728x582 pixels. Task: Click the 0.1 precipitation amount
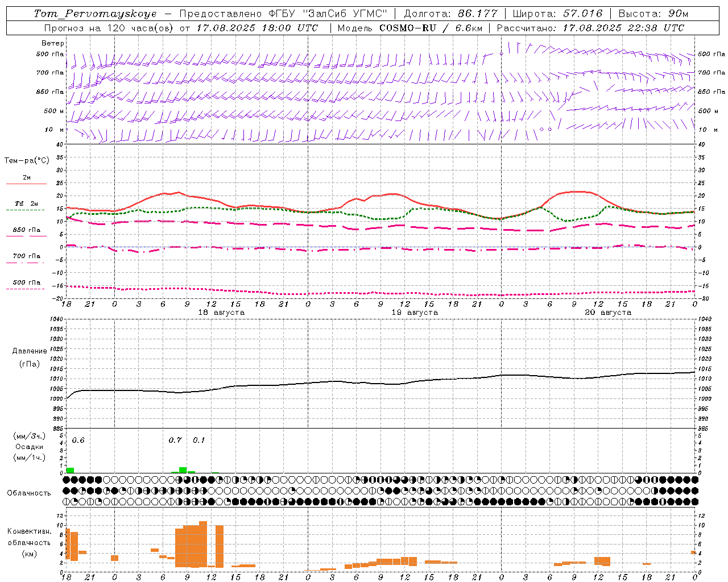[199, 440]
